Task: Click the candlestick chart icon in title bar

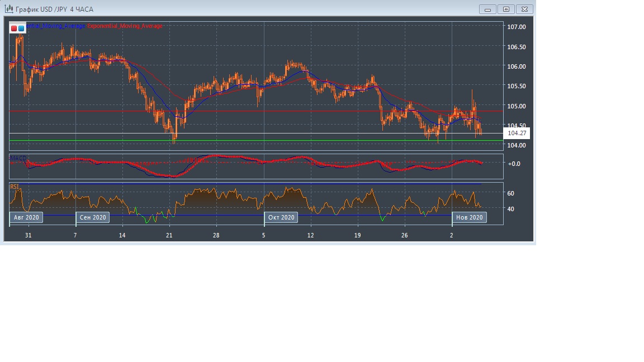Action: pyautogui.click(x=9, y=9)
